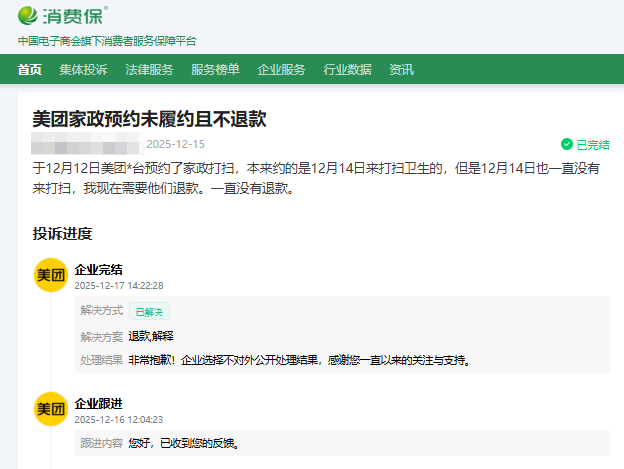Viewport: 624px width, 469px height.
Task: Click the 已解决 status tag
Action: [x=149, y=311]
